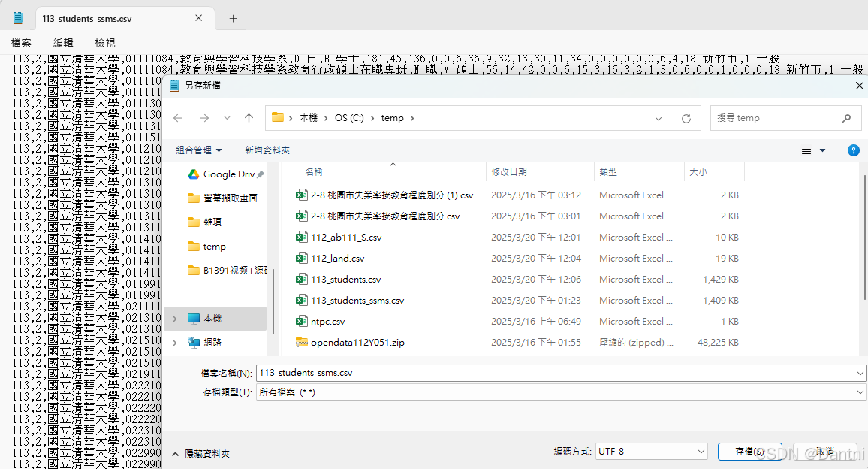The image size is (868, 469).
Task: Open the 組合管理 dropdown
Action: point(199,150)
